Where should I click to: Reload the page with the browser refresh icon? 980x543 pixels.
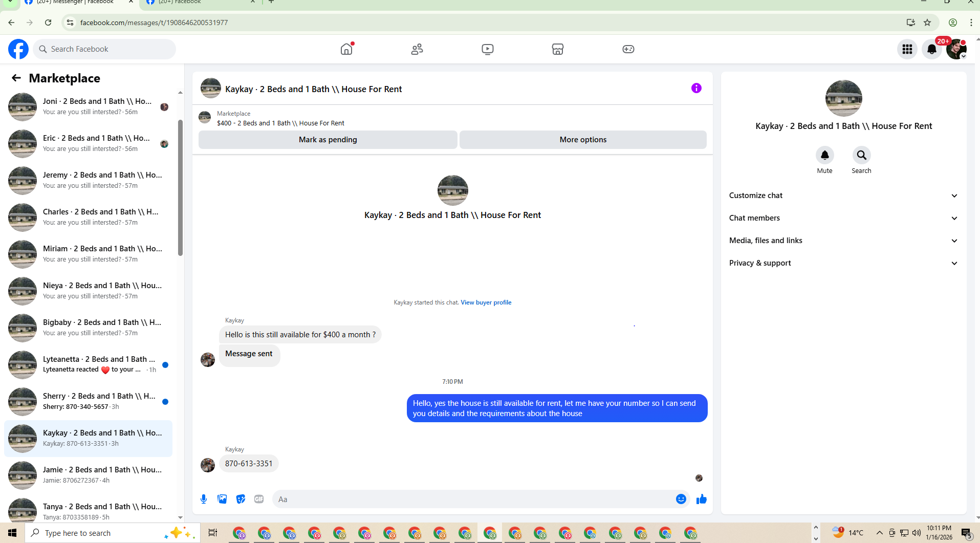[48, 23]
